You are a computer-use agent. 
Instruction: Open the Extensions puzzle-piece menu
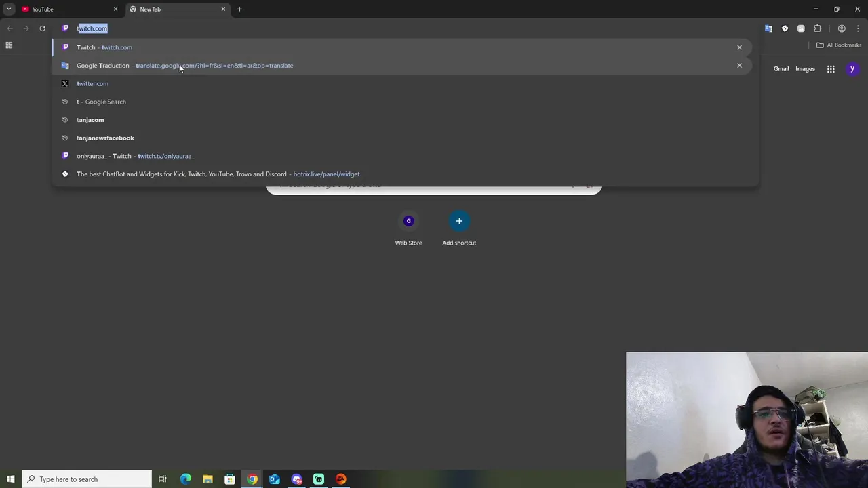pos(817,28)
